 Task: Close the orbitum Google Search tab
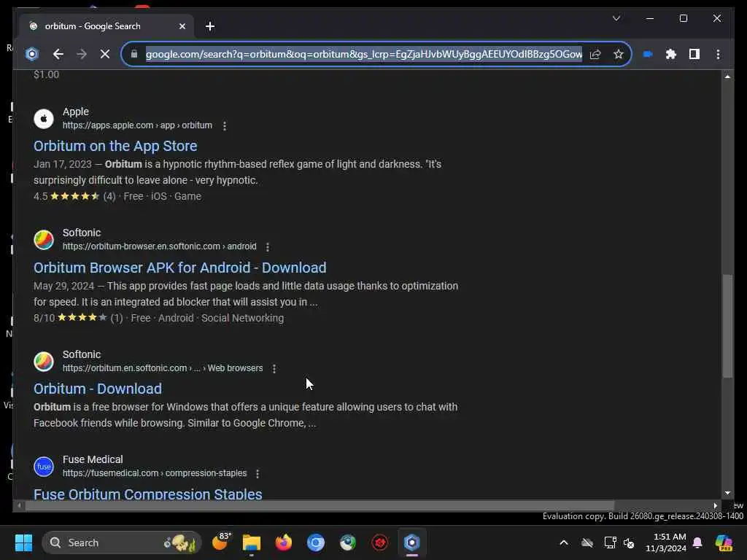tap(182, 26)
